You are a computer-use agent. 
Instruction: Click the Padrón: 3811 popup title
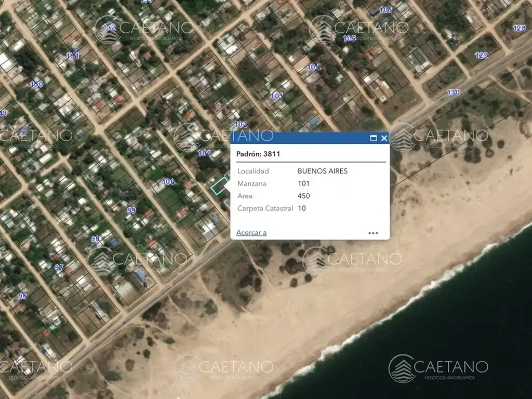(x=258, y=154)
